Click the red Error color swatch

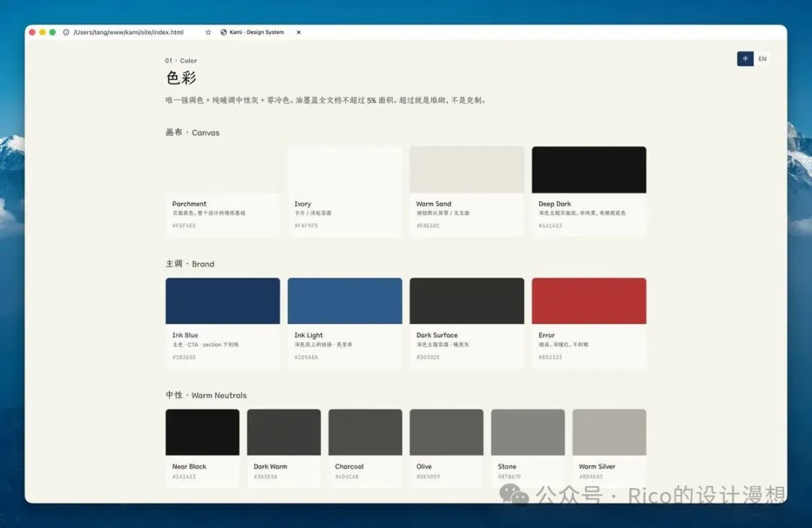coord(589,301)
